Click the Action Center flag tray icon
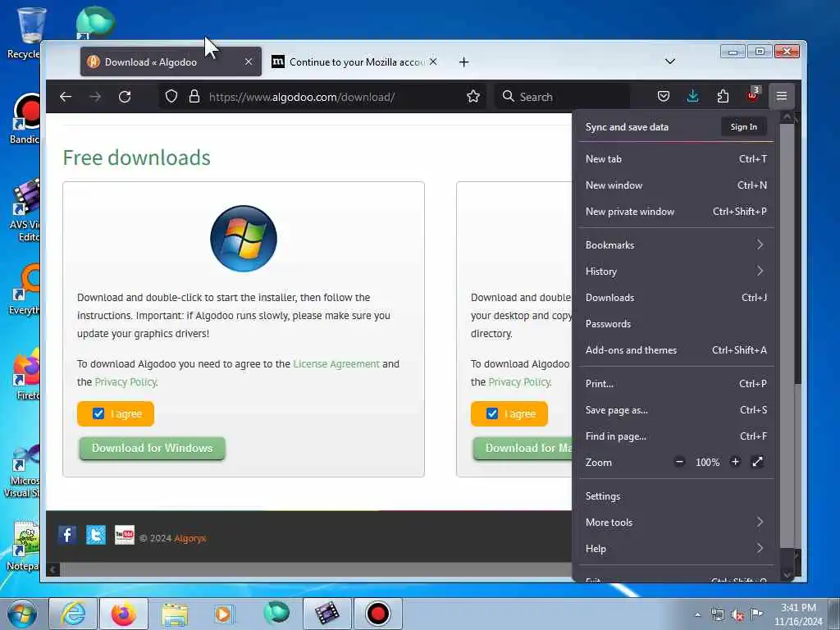840x630 pixels. point(756,614)
